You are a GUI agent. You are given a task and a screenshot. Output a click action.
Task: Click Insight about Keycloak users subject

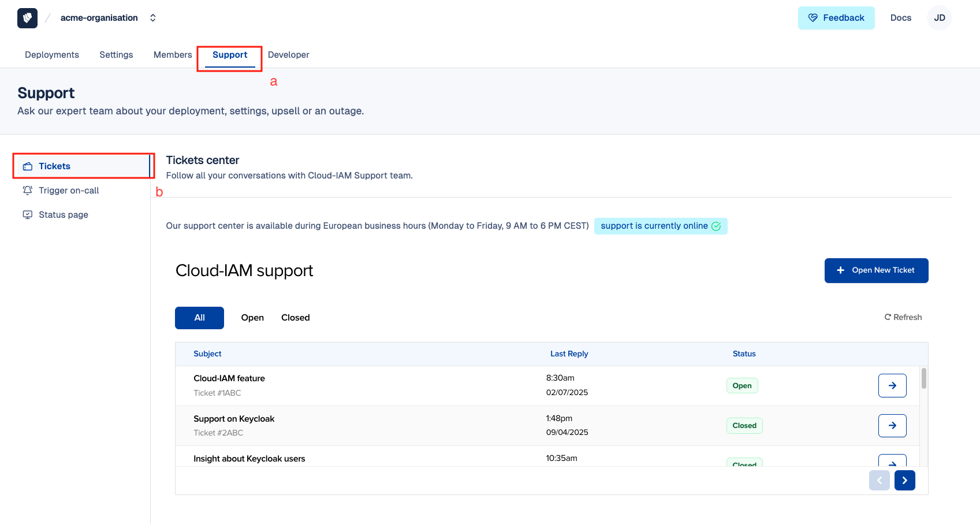pos(249,459)
